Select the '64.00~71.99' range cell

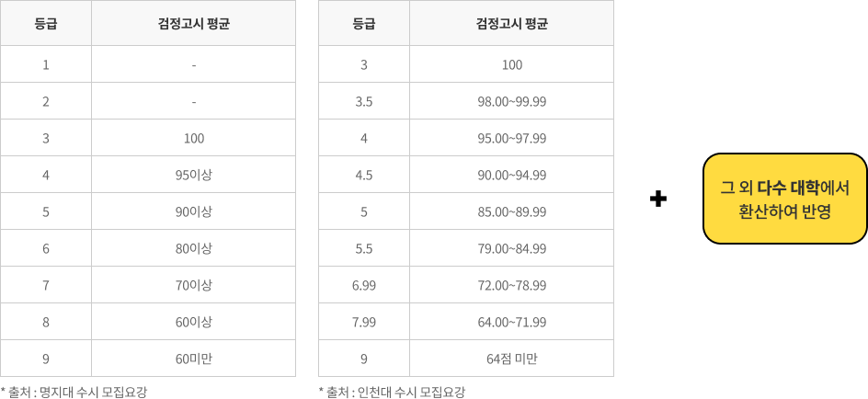(511, 322)
